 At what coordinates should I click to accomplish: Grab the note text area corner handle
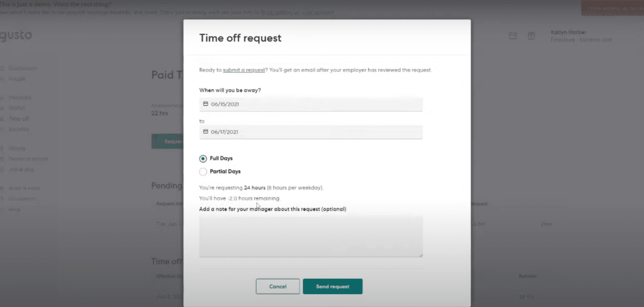click(421, 255)
